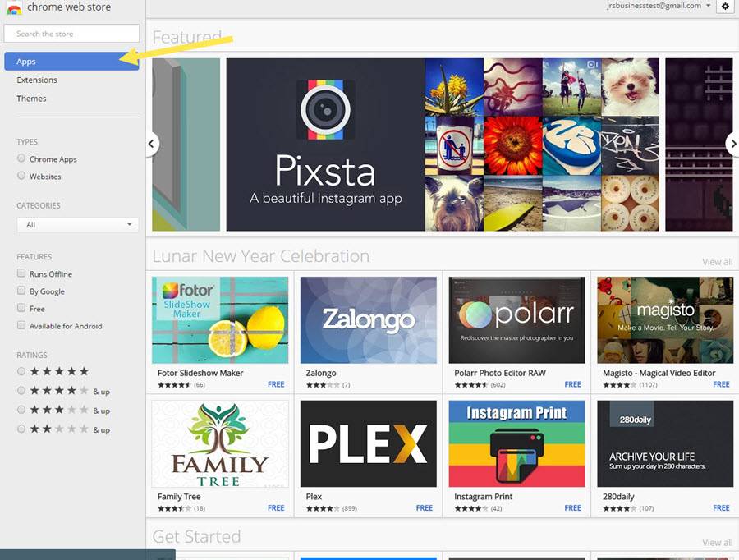Expand the Categories All dropdown
The height and width of the screenshot is (560, 739).
pos(77,225)
